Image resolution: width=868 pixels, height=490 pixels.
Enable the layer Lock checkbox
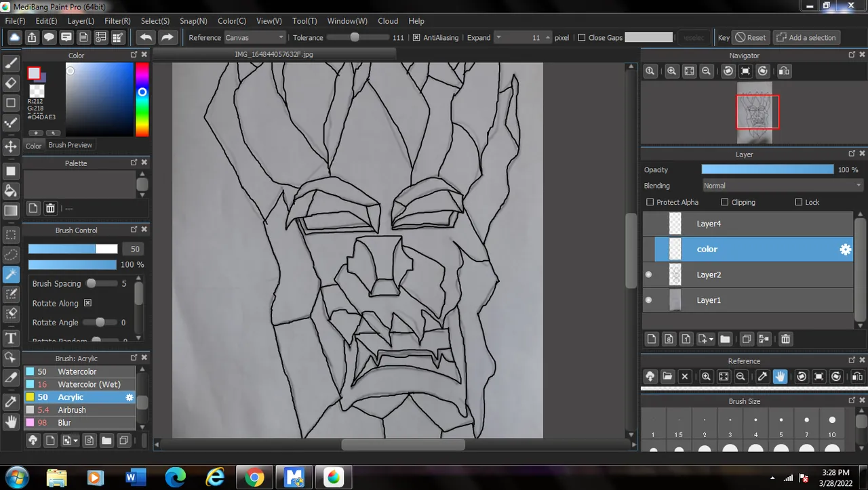[799, 202]
